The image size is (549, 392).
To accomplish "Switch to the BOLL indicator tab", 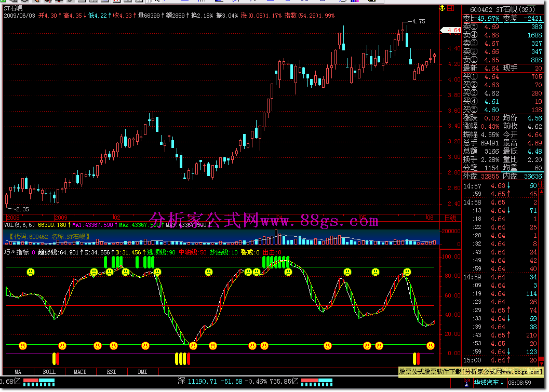I will [49, 372].
